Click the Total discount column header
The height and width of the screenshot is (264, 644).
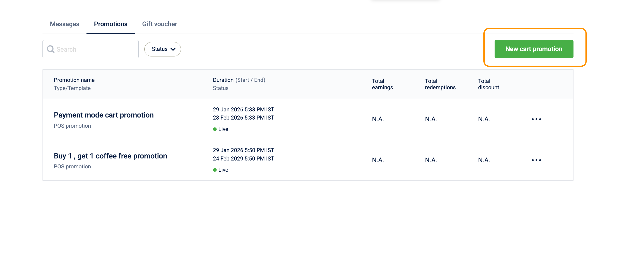point(488,84)
